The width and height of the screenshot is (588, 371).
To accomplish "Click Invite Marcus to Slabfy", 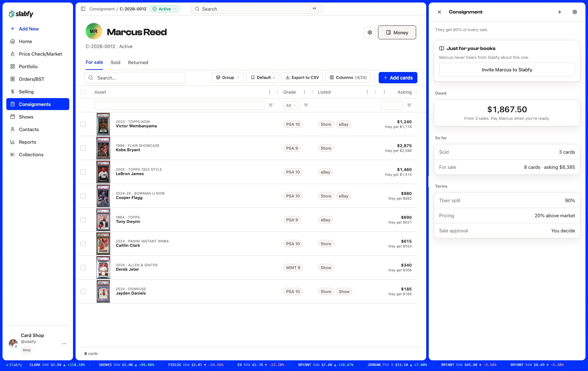I will 507,69.
